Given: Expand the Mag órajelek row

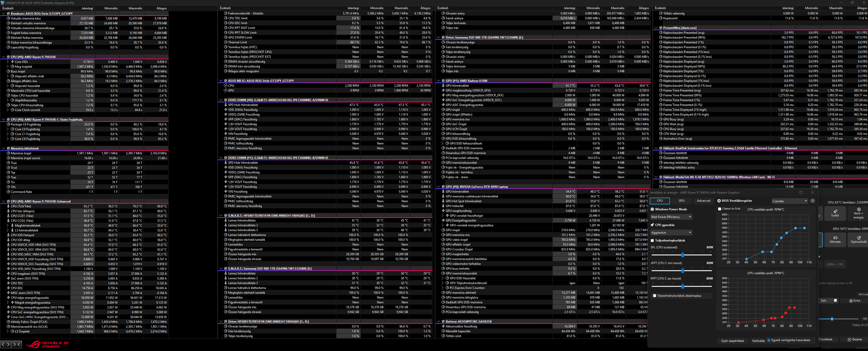Looking at the screenshot, I should pyautogui.click(x=8, y=67).
